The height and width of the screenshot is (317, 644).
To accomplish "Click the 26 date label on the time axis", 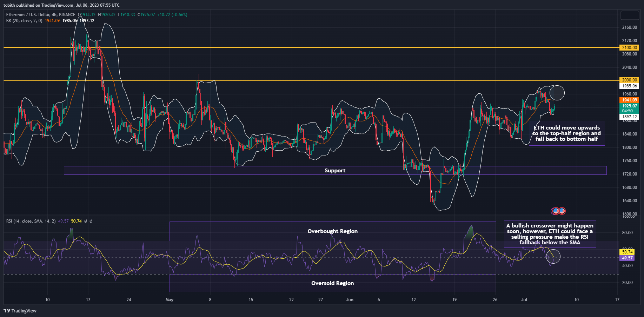I will [x=495, y=300].
